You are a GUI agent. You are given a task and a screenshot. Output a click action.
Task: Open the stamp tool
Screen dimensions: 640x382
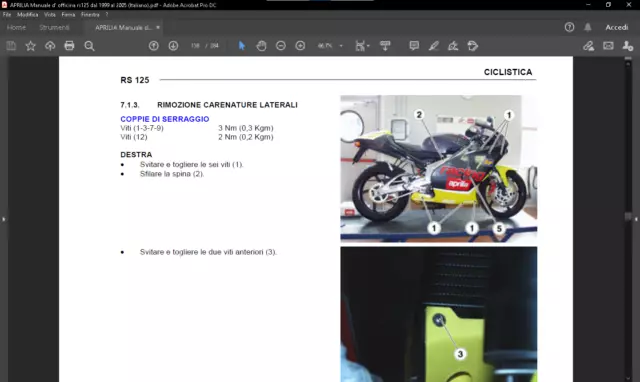point(473,46)
